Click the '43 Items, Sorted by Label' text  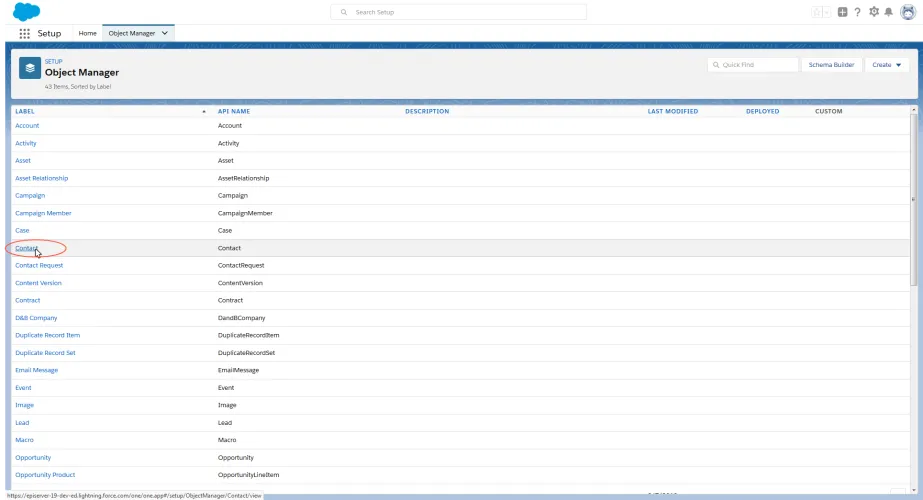pyautogui.click(x=78, y=87)
